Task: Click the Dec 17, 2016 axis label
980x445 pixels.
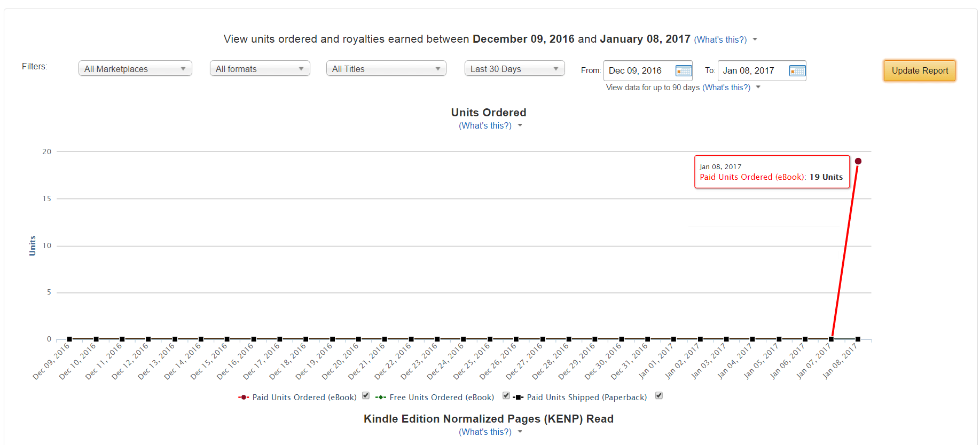Action: tap(261, 361)
